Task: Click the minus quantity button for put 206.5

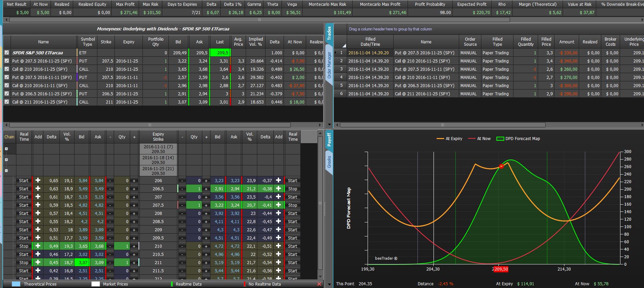Action: pos(182,189)
